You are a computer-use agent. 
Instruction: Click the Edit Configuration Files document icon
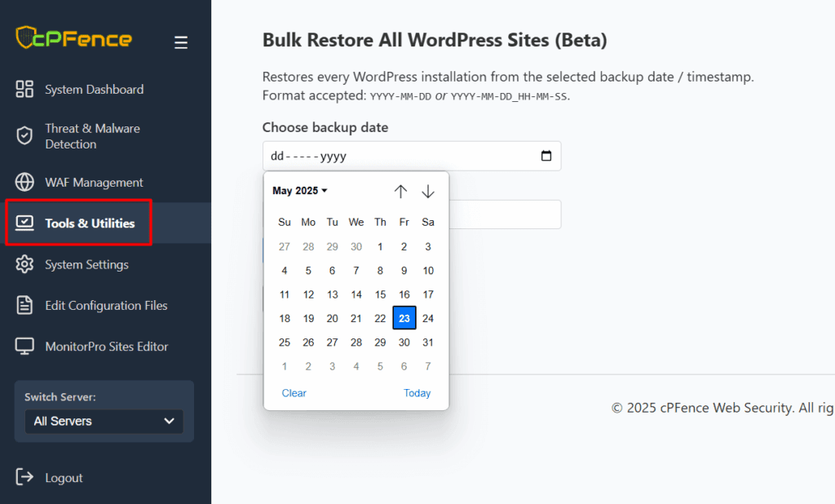tap(24, 305)
